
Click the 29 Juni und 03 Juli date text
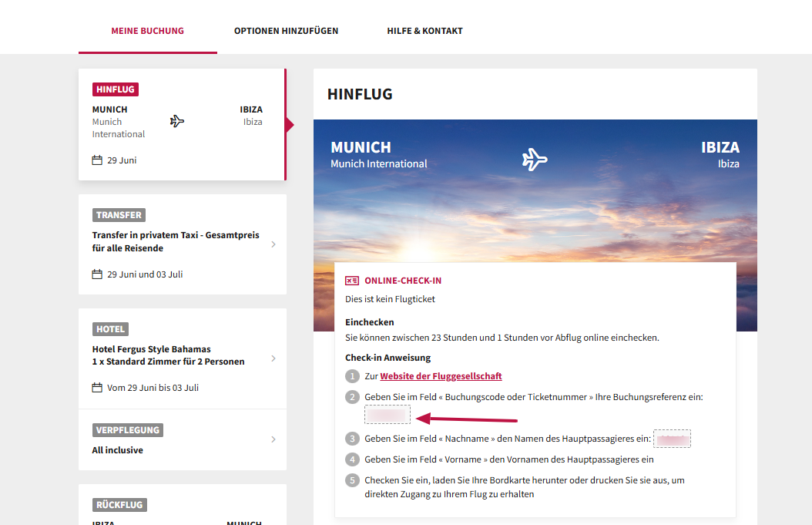145,274
